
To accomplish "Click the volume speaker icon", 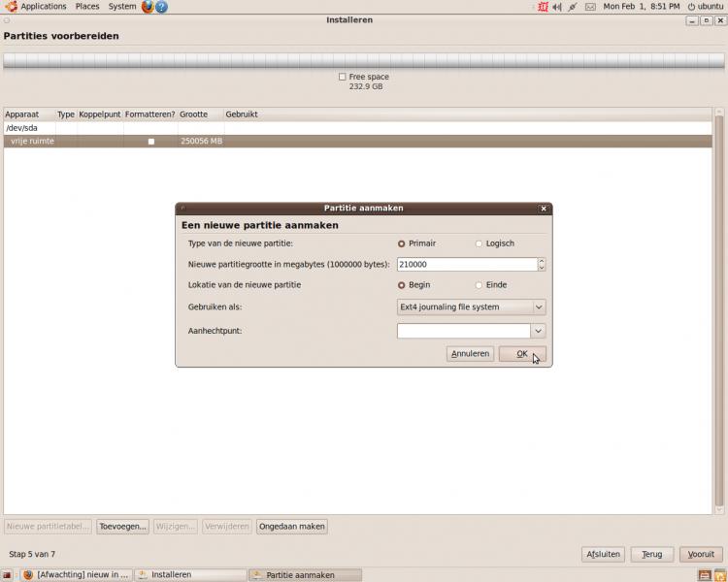I will click(556, 7).
